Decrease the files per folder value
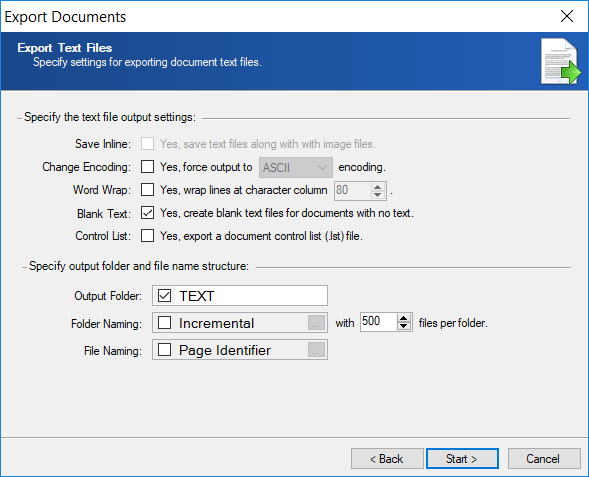 (404, 326)
